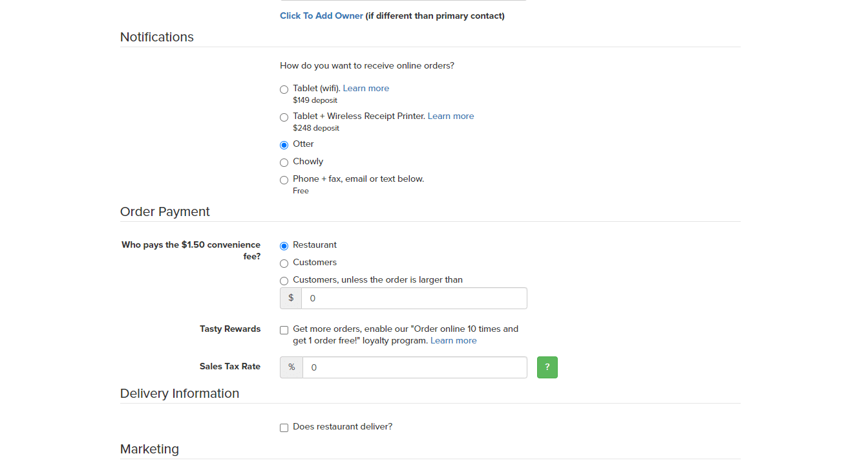Set Restaurant as convenience fee payer
Image resolution: width=868 pixels, height=467 pixels.
pos(284,246)
